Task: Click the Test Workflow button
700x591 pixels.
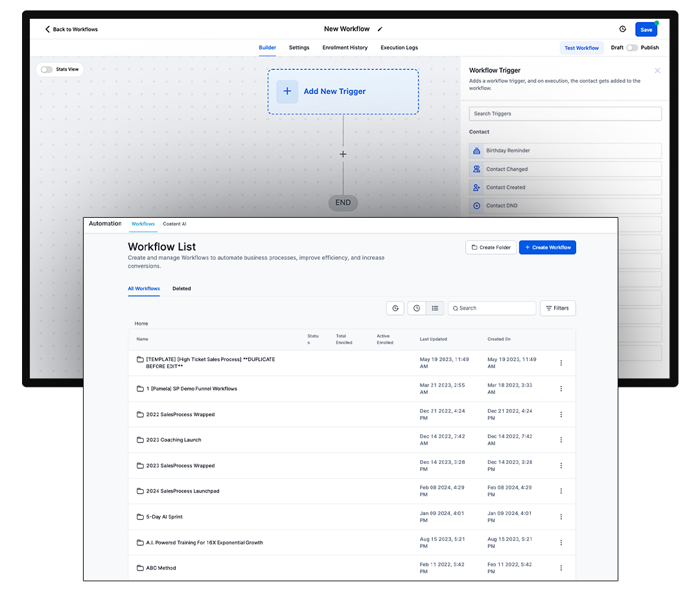Action: 581,48
